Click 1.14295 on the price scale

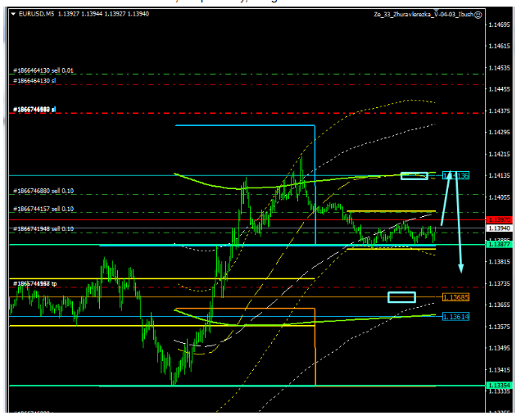click(x=500, y=133)
